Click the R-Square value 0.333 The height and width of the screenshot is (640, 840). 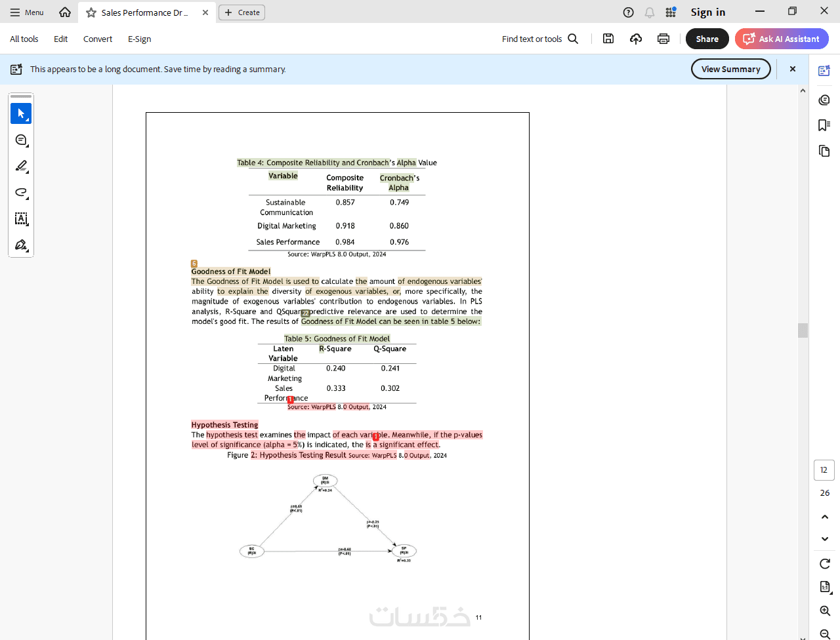[336, 388]
